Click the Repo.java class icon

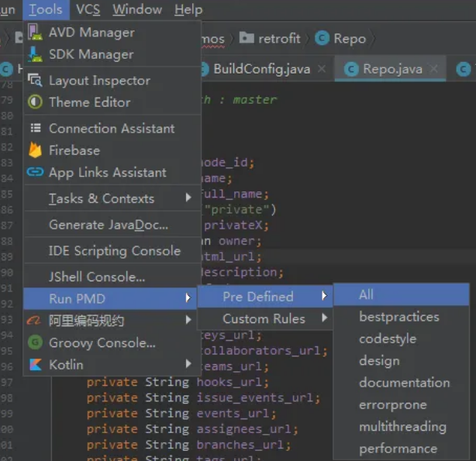coord(351,70)
